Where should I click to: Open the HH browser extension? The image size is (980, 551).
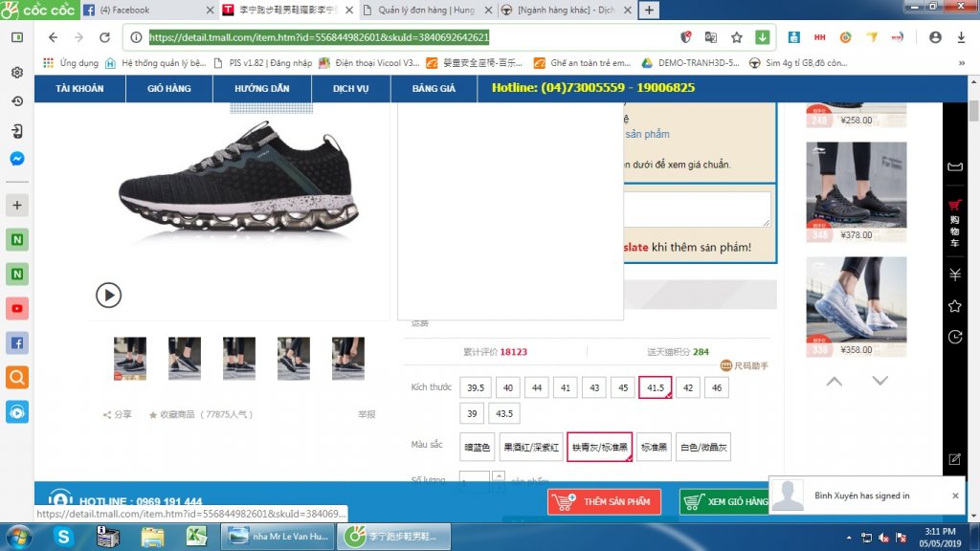[819, 37]
